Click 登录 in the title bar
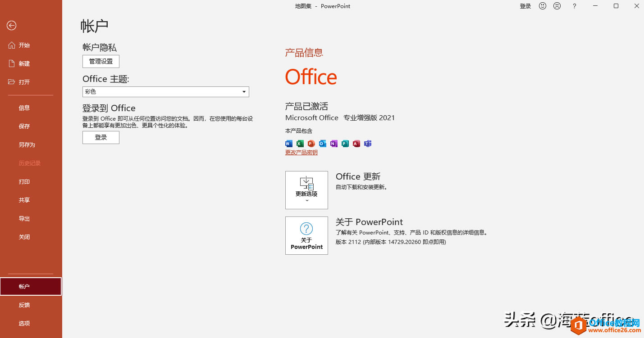644x338 pixels. [x=525, y=6]
